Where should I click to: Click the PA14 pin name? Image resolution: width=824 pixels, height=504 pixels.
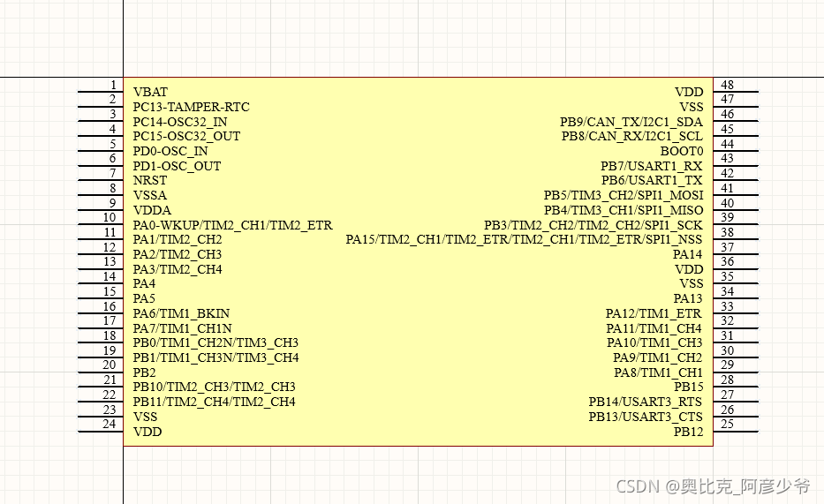click(688, 254)
